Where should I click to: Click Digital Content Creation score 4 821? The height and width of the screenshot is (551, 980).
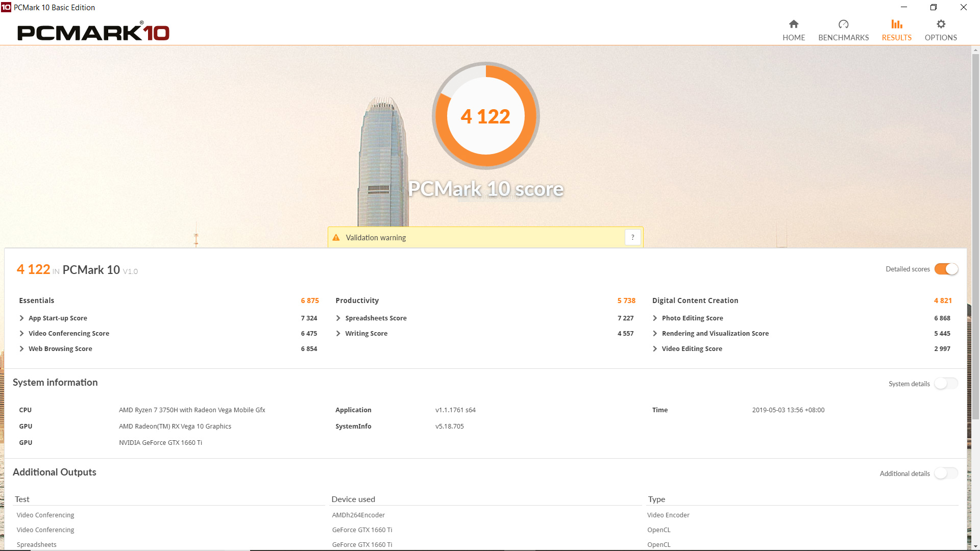943,300
